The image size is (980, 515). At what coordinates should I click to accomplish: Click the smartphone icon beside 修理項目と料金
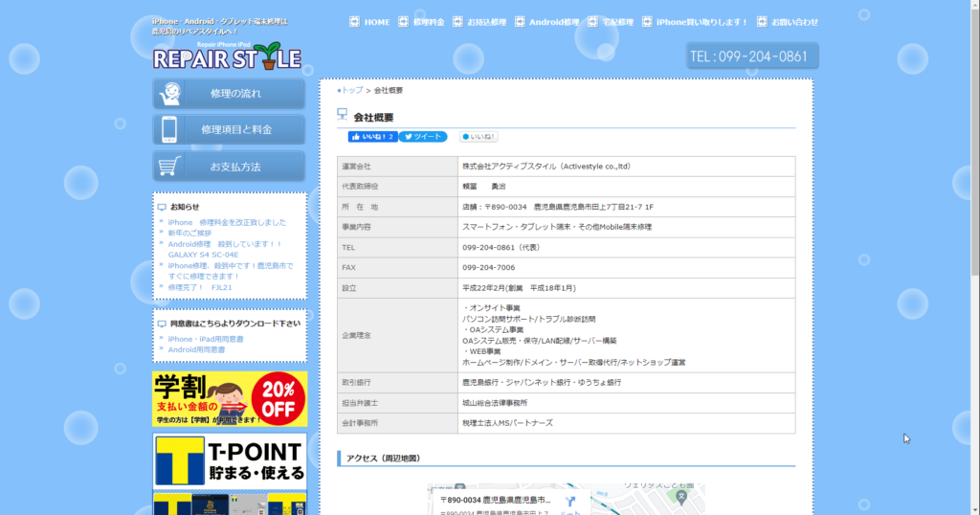click(169, 130)
